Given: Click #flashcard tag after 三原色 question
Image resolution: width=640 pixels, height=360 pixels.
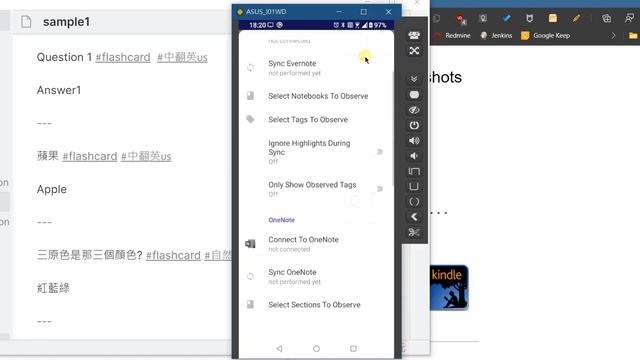Looking at the screenshot, I should (173, 256).
